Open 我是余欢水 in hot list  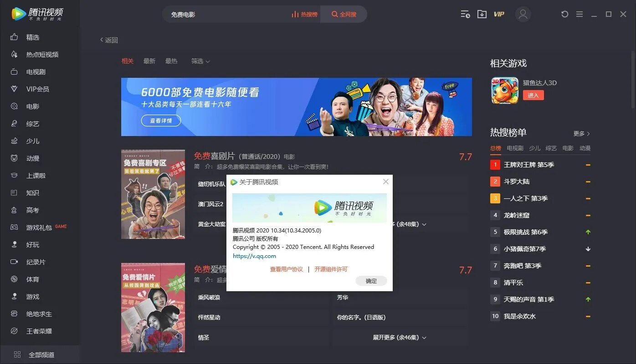point(520,316)
